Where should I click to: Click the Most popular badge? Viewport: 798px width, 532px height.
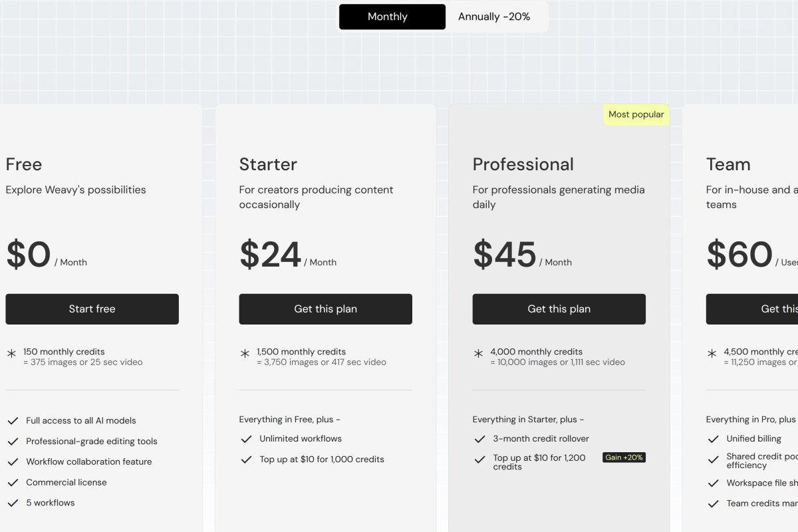[x=636, y=114]
